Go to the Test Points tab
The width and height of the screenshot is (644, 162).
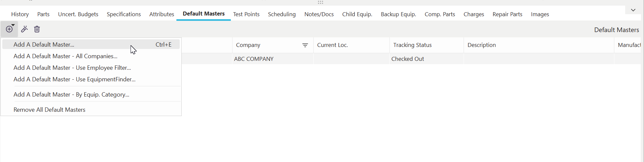pos(246,14)
